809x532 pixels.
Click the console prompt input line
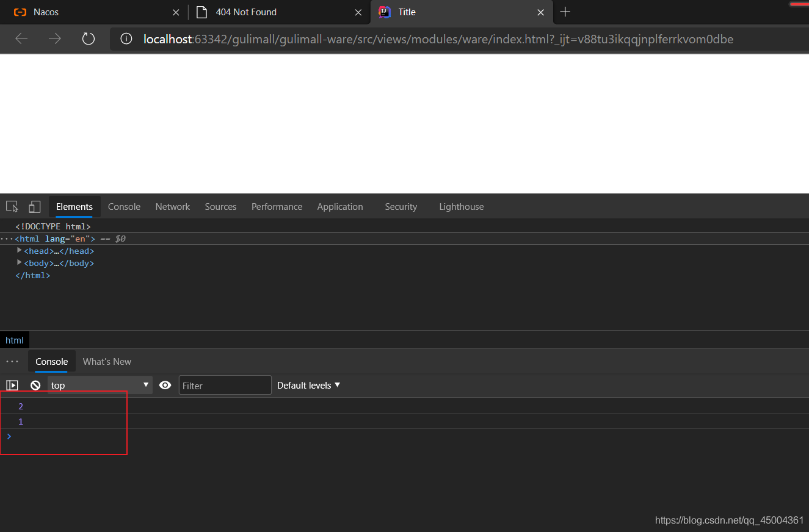[404, 436]
